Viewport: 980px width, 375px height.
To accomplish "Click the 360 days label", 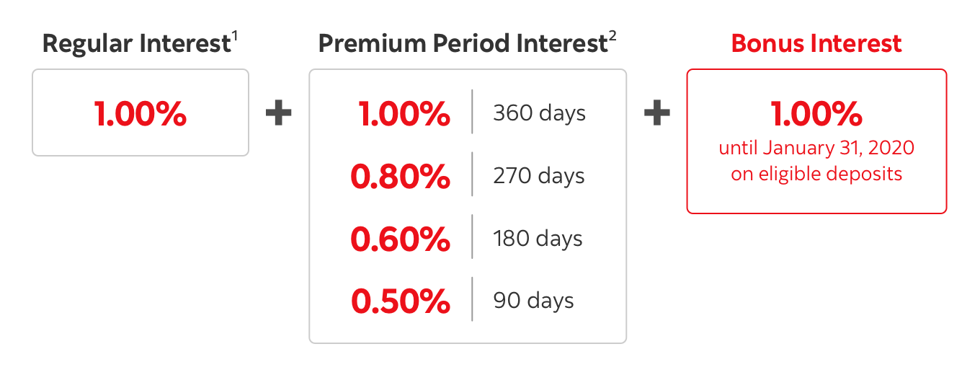I will 539,113.
